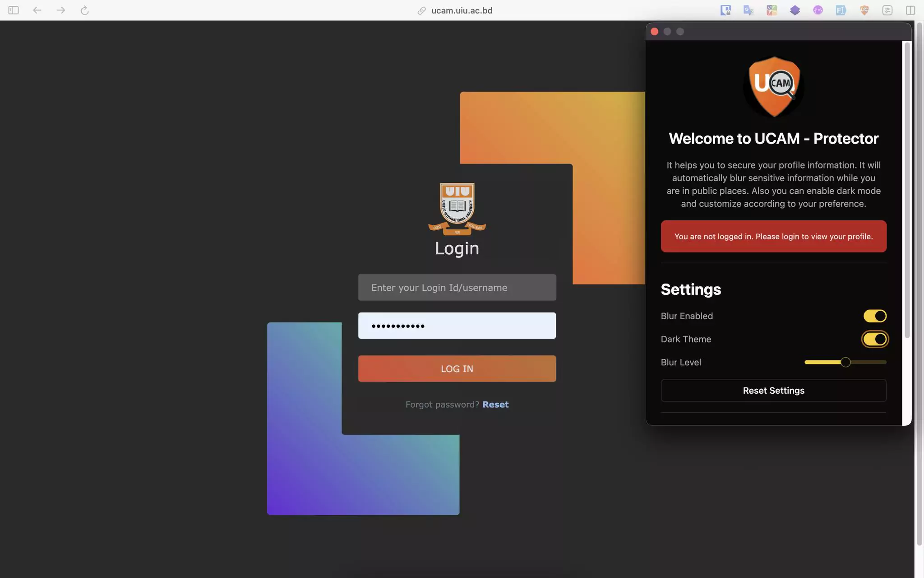Click the LOG IN button
The height and width of the screenshot is (578, 924).
click(x=457, y=368)
